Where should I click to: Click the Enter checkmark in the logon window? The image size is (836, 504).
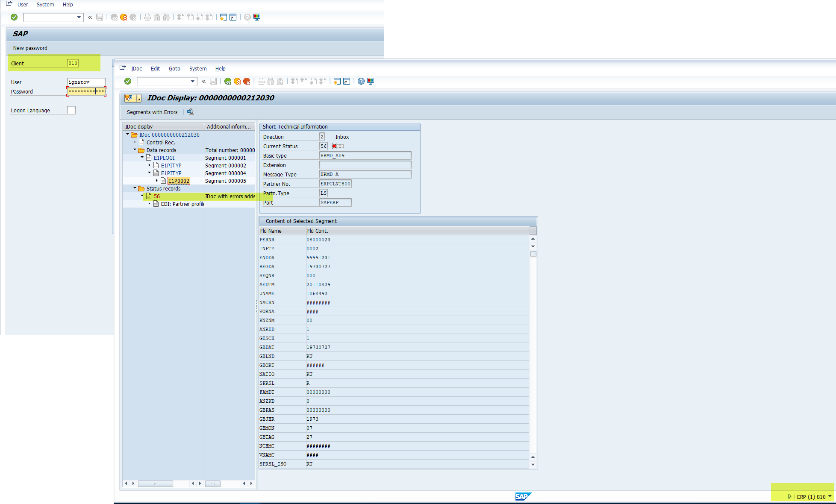(14, 17)
